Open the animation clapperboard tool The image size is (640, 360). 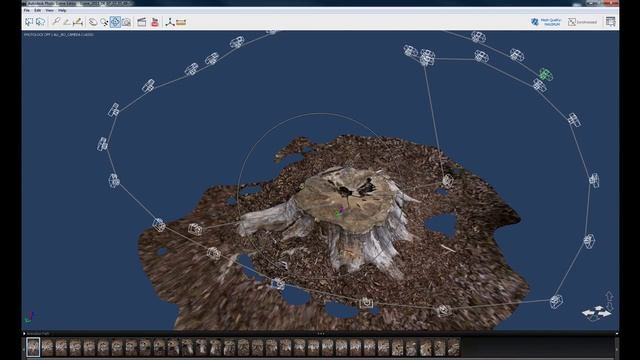pos(142,22)
